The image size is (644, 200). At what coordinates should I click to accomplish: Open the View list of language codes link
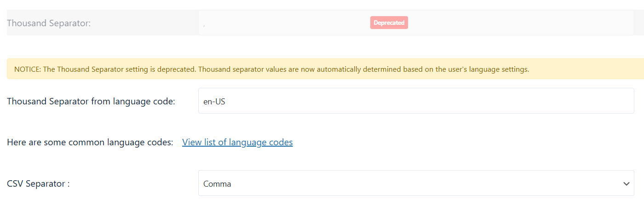point(237,142)
